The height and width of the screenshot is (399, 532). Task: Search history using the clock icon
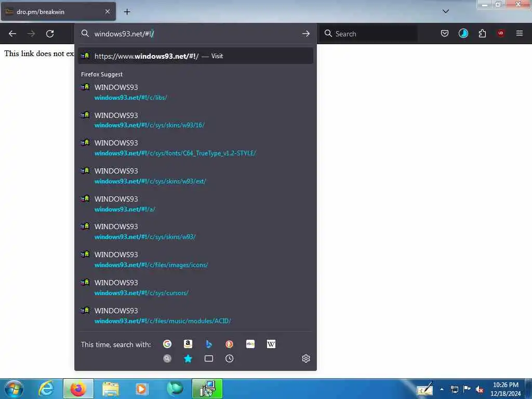tap(229, 358)
